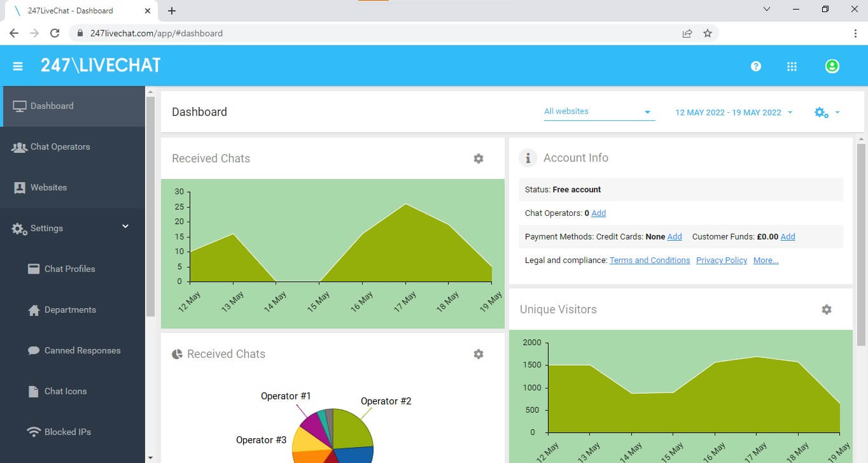Open Unique Visitors gear settings
This screenshot has height=463, width=868.
coord(827,310)
